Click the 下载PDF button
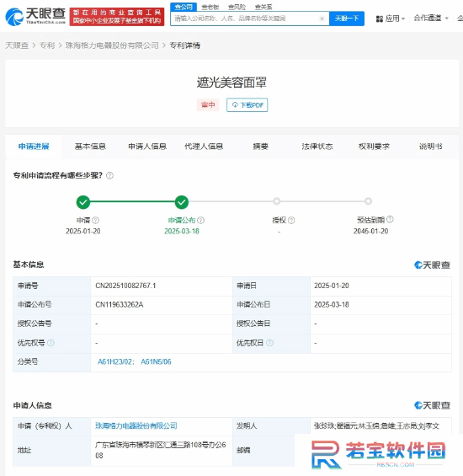Screen dimensions: 463x476 pyautogui.click(x=247, y=105)
